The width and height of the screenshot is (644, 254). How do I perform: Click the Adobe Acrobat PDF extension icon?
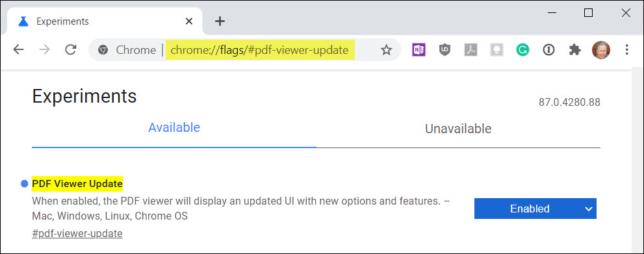pos(470,50)
